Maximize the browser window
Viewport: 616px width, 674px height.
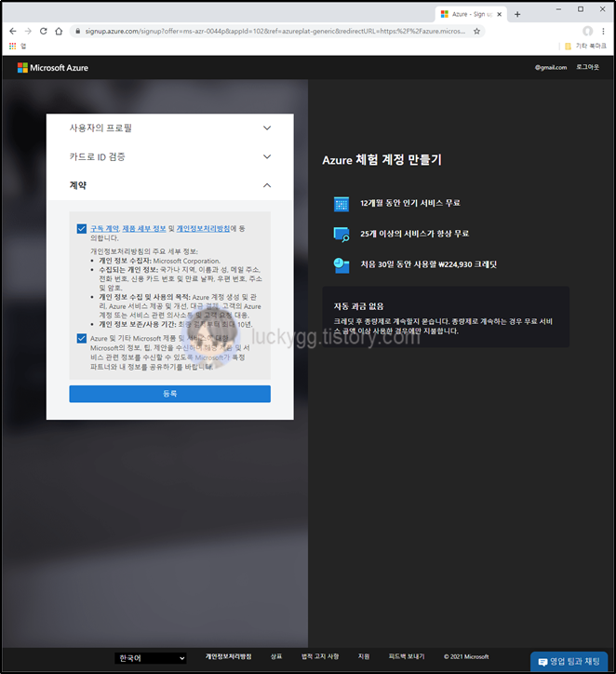[x=581, y=9]
